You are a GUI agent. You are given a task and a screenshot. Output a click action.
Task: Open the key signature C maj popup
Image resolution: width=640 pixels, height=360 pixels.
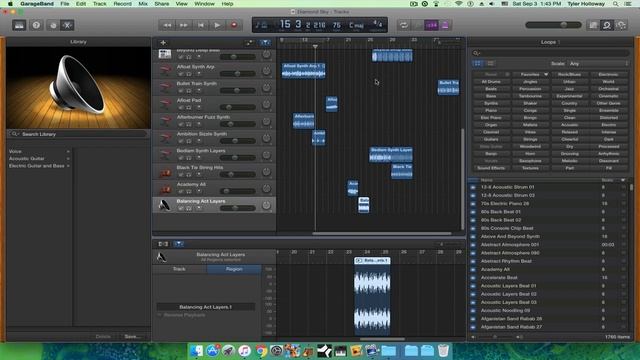[x=356, y=25]
